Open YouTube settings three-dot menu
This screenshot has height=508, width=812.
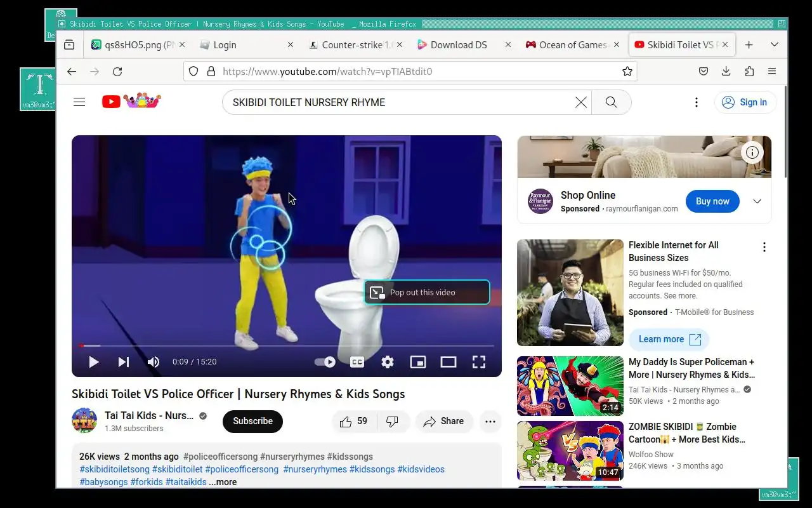(x=697, y=102)
